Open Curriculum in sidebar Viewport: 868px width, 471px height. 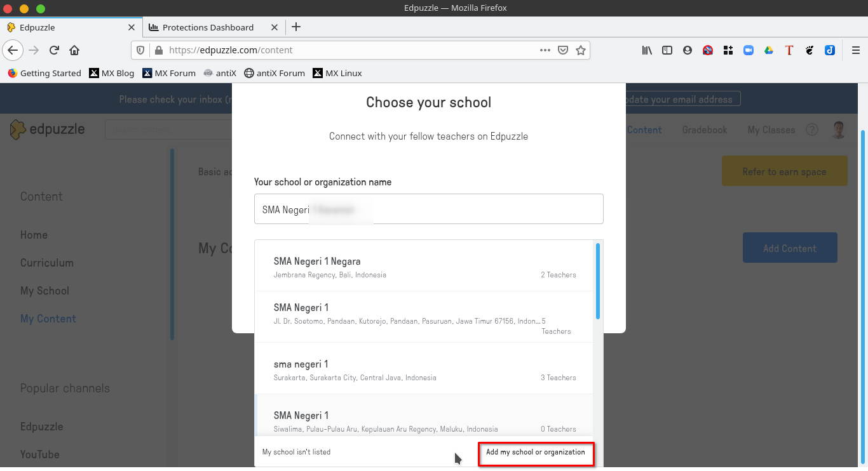point(47,263)
